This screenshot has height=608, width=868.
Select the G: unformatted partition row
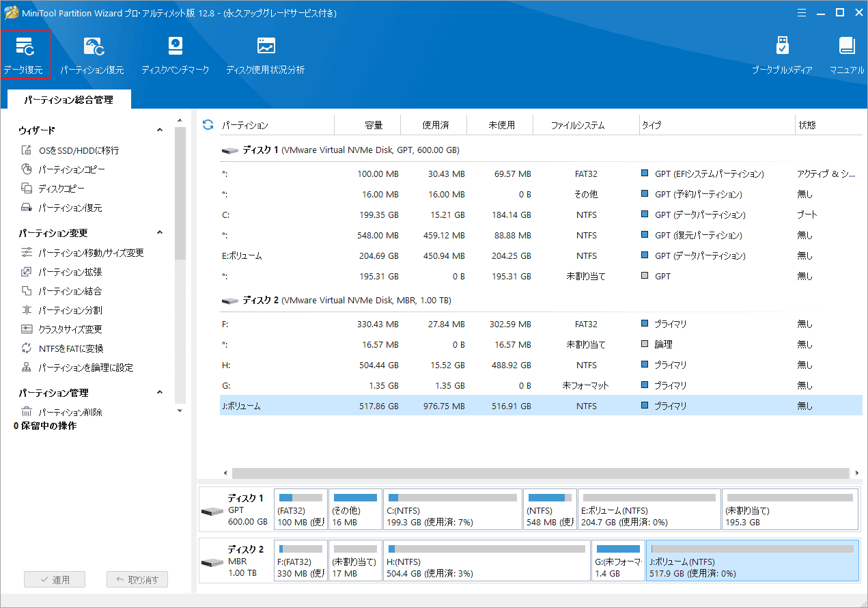[541, 385]
